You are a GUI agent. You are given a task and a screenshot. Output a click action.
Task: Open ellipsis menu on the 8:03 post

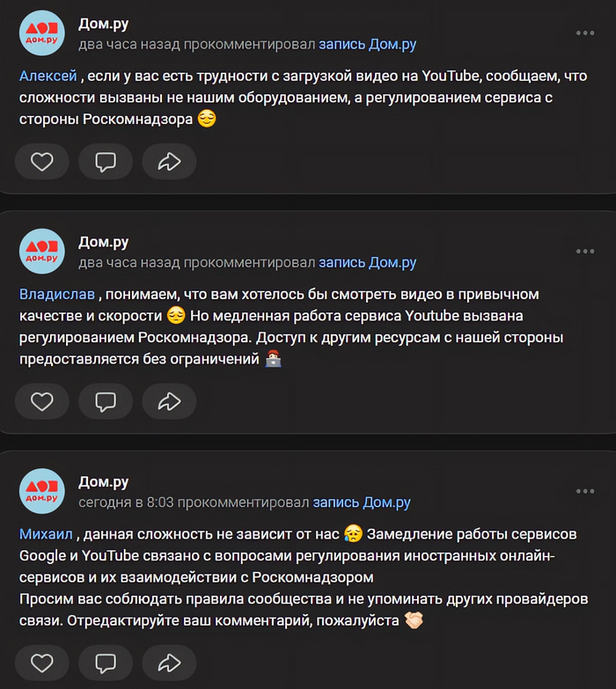pyautogui.click(x=584, y=491)
